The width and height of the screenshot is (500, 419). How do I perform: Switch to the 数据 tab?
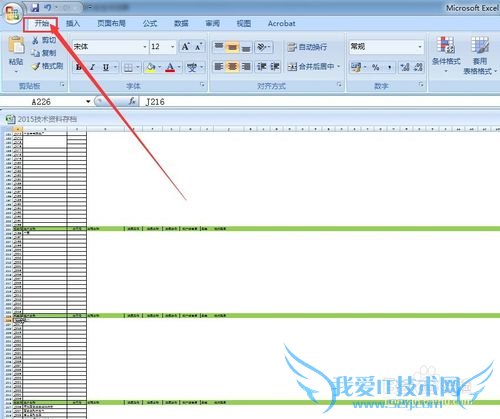pos(181,23)
